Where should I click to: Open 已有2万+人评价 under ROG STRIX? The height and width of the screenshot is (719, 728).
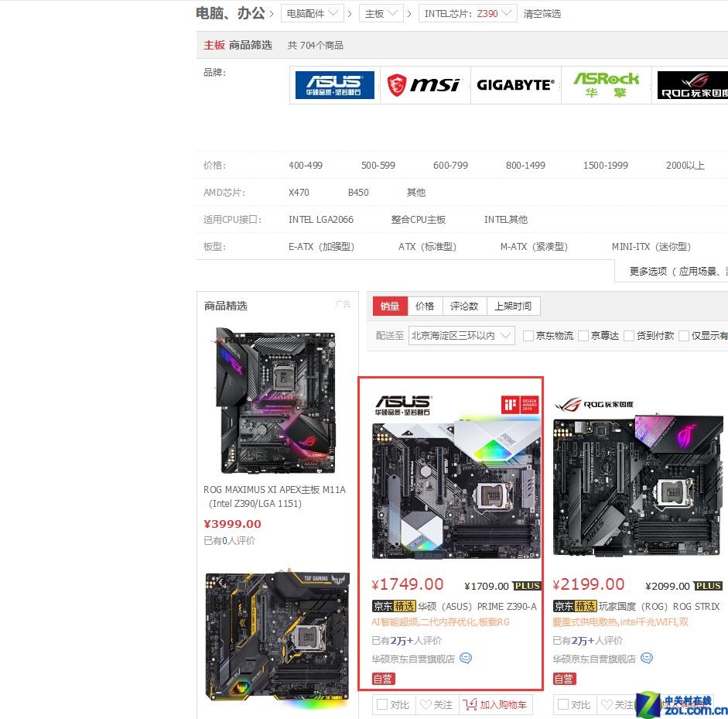coord(588,641)
